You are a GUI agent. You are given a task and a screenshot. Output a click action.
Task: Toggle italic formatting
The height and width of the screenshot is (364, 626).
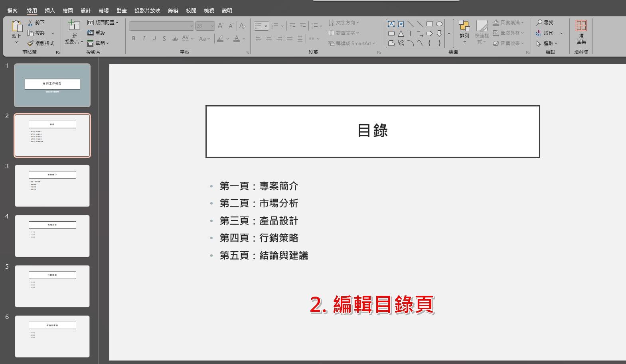tap(144, 39)
